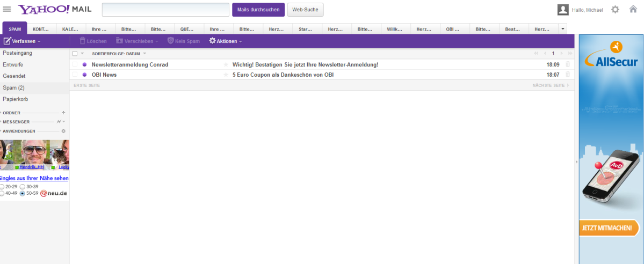Click Erste Seite link
The height and width of the screenshot is (264, 644).
86,85
